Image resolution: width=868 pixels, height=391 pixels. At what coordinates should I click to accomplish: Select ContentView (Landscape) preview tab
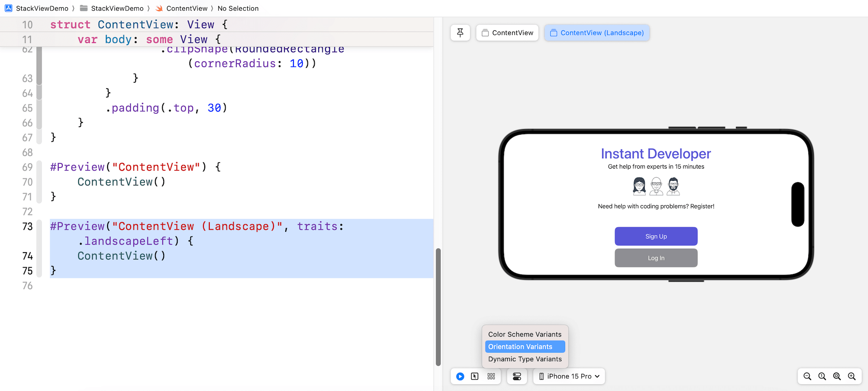tap(597, 33)
